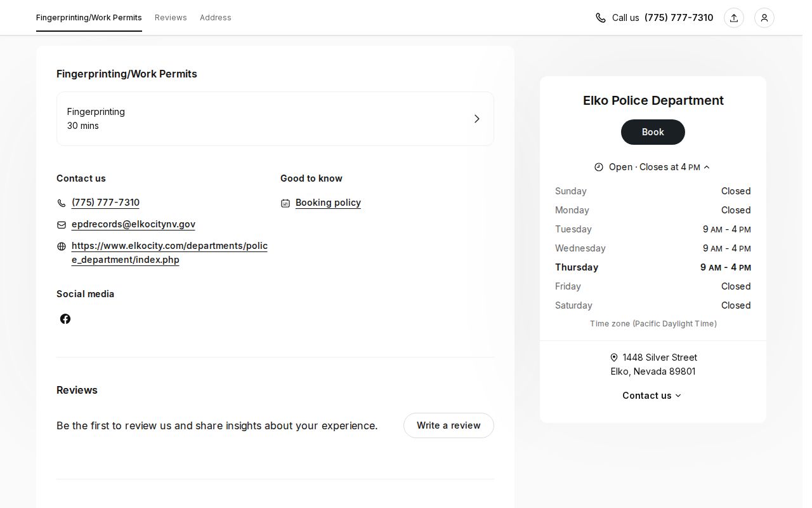Expand the Contact us dropdown in sidebar
The image size is (812, 508).
[x=652, y=396]
